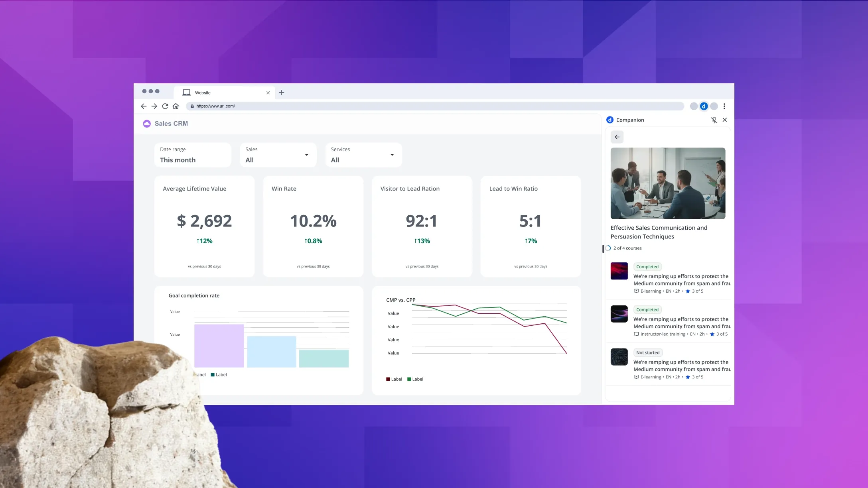Click the course header meeting image
Screen dimensions: 868x488
pyautogui.click(x=668, y=183)
